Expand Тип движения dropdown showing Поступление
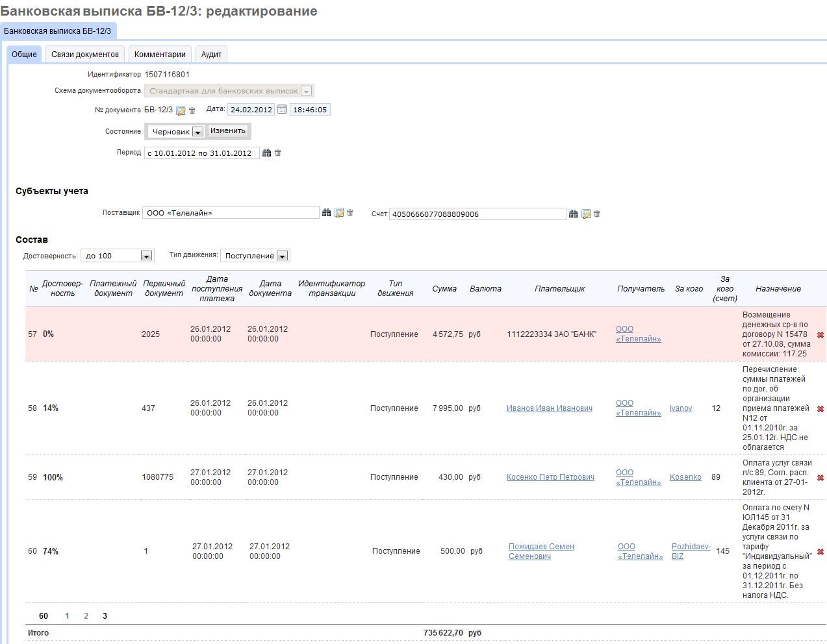 pyautogui.click(x=255, y=256)
